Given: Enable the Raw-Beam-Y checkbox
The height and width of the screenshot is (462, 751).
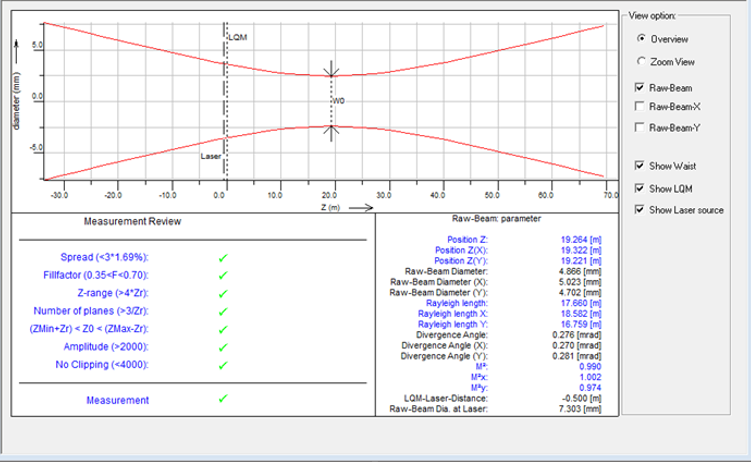Looking at the screenshot, I should click(x=639, y=127).
